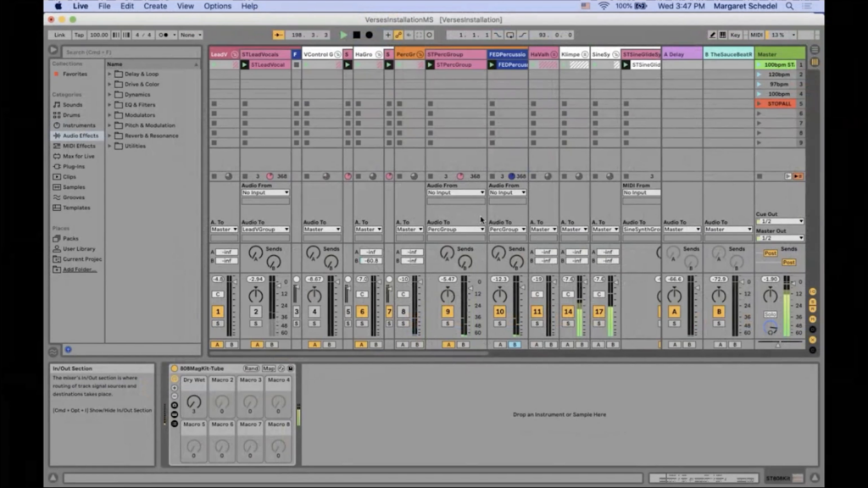Click the Master track pan knob
The image size is (868, 488).
770,296
